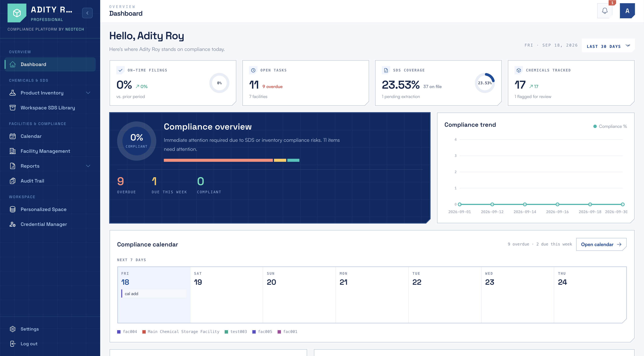Click the 2026-09-14 point on the trend line
644x356 pixels.
pyautogui.click(x=525, y=204)
